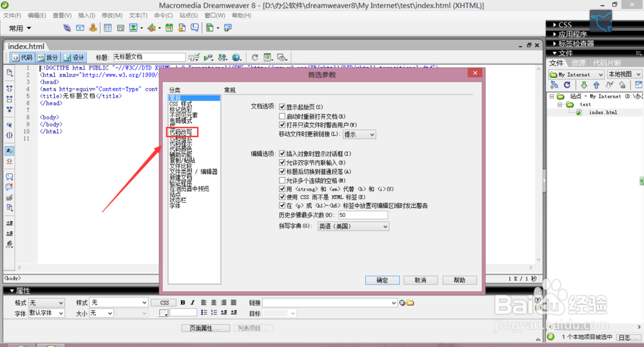Toggle 标题后切换到普通段落 checkbox

[x=282, y=171]
